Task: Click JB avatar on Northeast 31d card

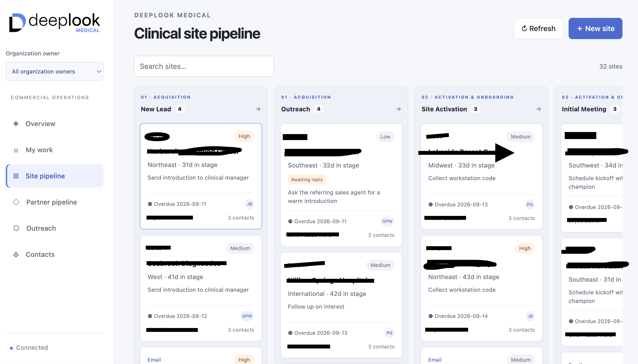Action: pos(249,204)
